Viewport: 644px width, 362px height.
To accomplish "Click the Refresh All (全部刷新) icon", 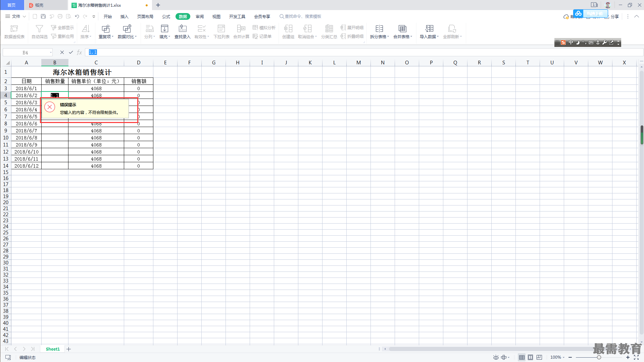I will 452,32.
